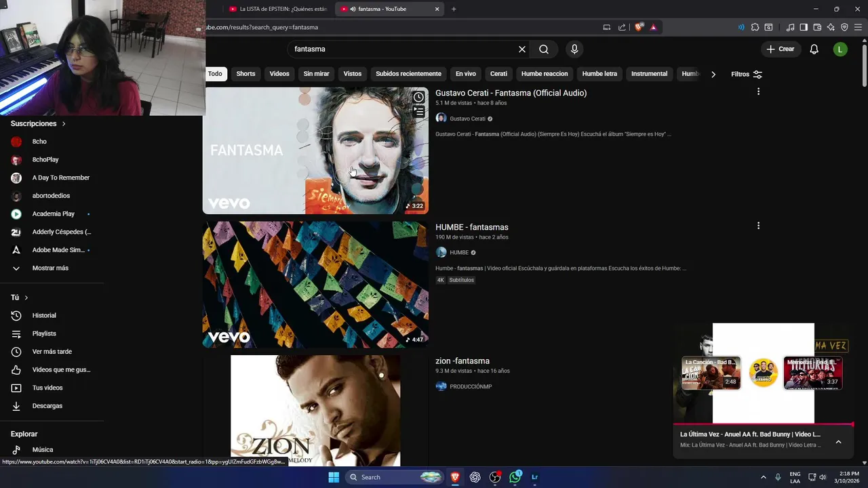Open the title 'HUMBE - fantasmas'
The height and width of the screenshot is (488, 868).
point(471,227)
